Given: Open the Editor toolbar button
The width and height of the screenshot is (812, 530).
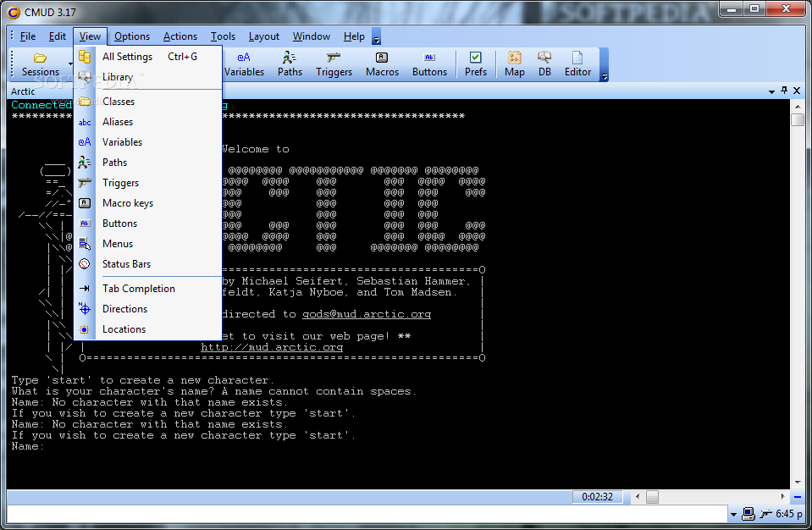Looking at the screenshot, I should coord(577,64).
